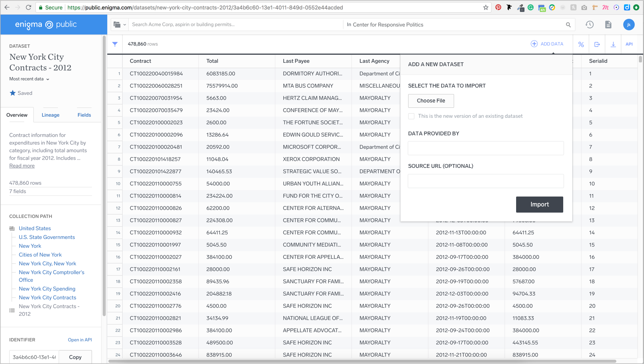Click the Data Provided By input field
Image resolution: width=644 pixels, height=364 pixels.
click(485, 148)
